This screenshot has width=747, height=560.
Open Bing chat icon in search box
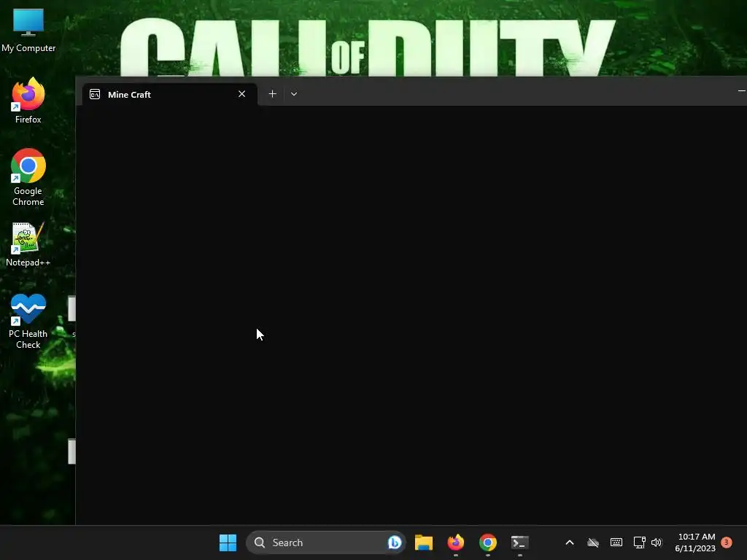coord(395,542)
